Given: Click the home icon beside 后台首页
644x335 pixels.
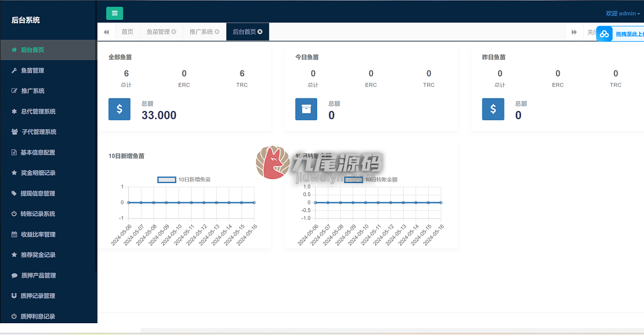Looking at the screenshot, I should 14,50.
